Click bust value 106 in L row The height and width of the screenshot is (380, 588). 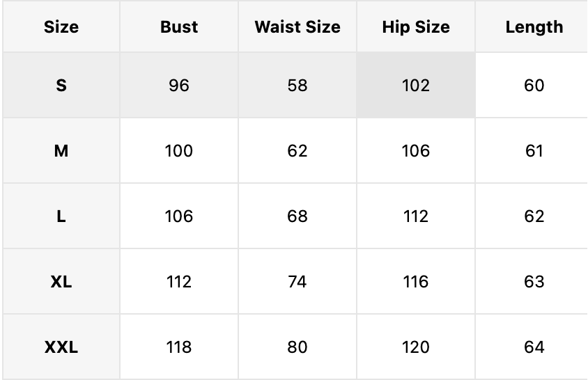click(179, 216)
